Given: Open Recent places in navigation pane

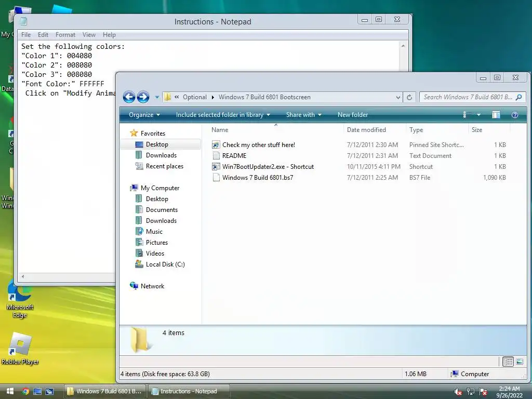Looking at the screenshot, I should 164,166.
